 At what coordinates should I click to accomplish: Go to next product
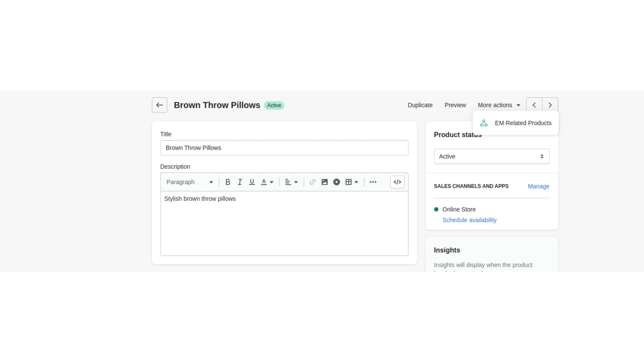(550, 105)
